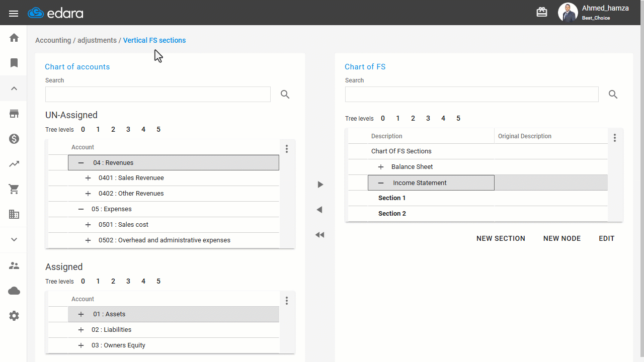Click the Chart of accounts search field
This screenshot has height=362, width=644.
pos(158,94)
